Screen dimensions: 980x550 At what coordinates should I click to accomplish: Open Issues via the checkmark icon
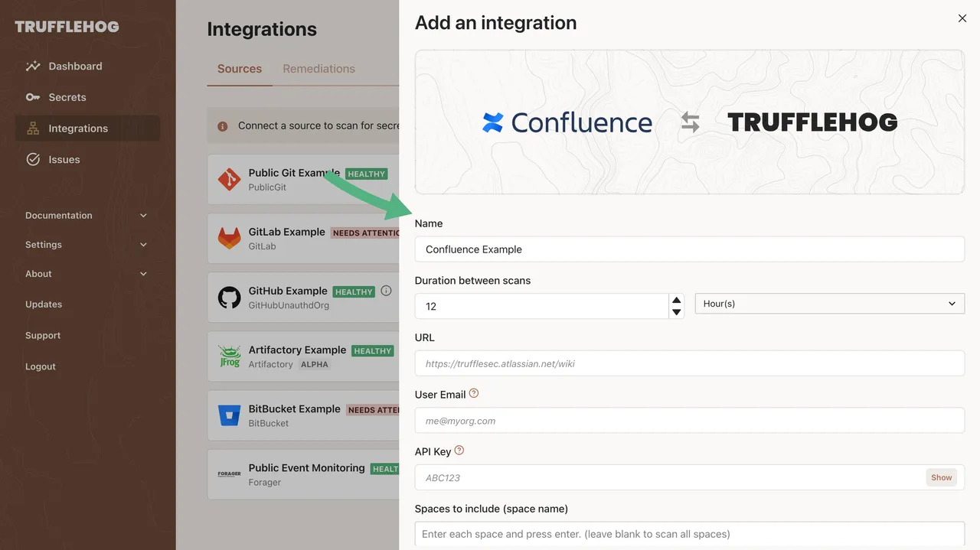[34, 159]
